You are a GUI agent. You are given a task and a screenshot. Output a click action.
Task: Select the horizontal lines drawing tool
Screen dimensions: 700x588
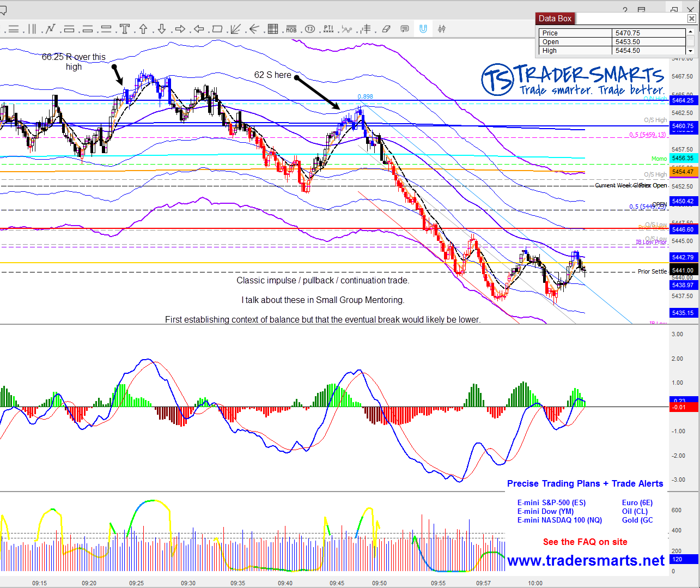coord(13,29)
